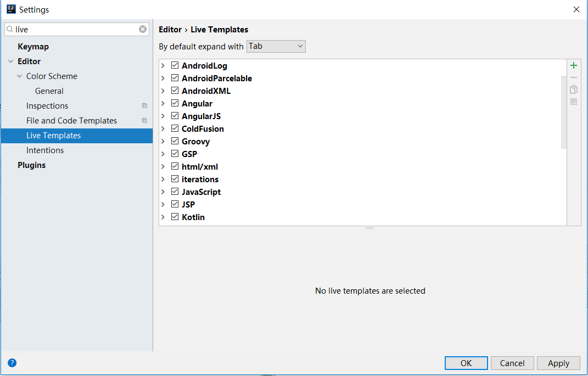Expand the html/xml group arrow

click(163, 166)
